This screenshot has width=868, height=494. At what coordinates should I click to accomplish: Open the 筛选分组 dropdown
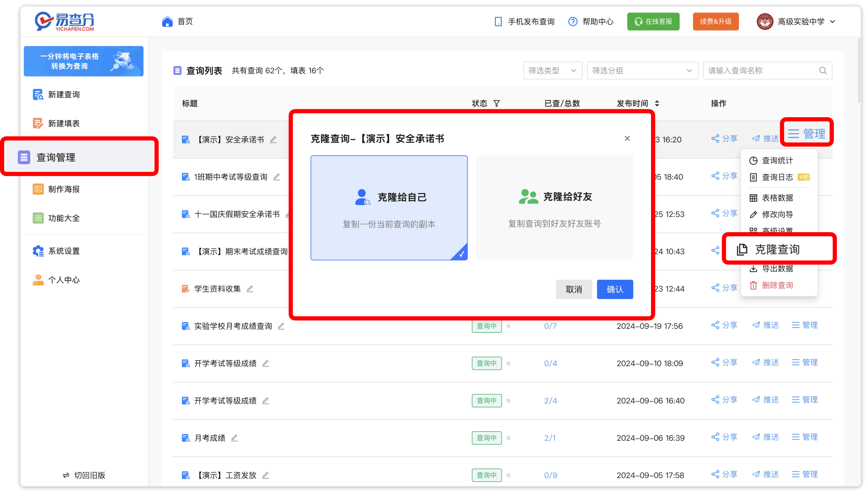[x=642, y=71]
